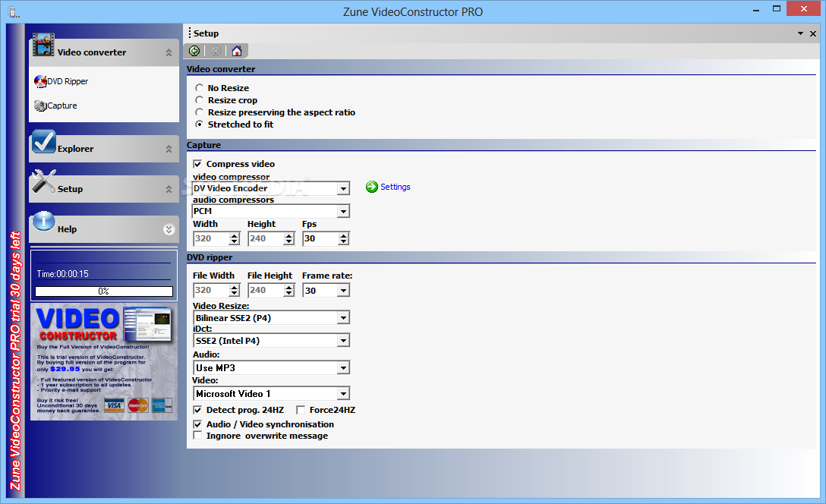
Task: Open the DVD Ripper item
Action: click(68, 81)
